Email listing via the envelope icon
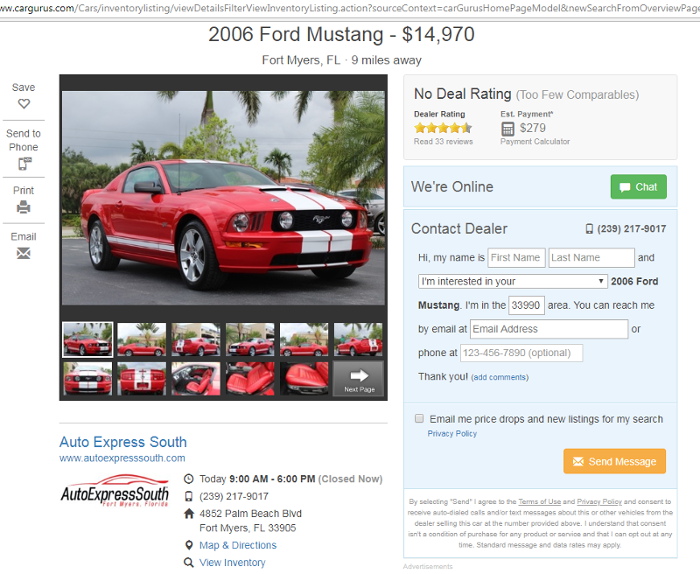The height and width of the screenshot is (574, 700). (x=24, y=254)
